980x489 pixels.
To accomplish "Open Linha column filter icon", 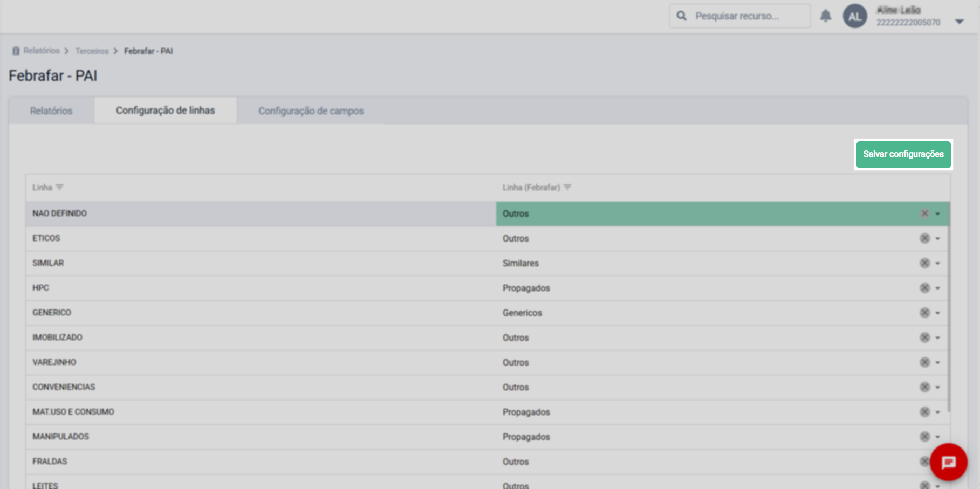I will point(59,187).
